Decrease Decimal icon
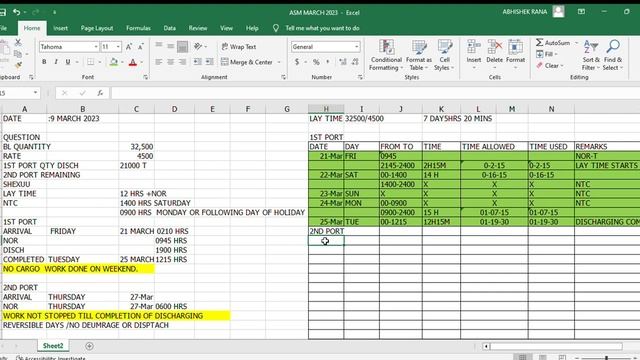640x360 pixels. tap(355, 62)
